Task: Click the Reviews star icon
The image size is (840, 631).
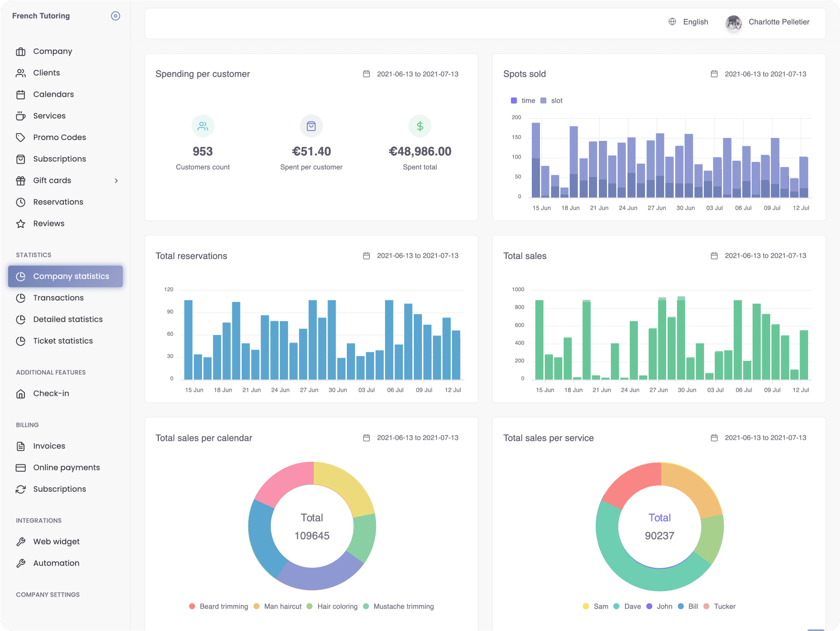Action: pos(21,224)
